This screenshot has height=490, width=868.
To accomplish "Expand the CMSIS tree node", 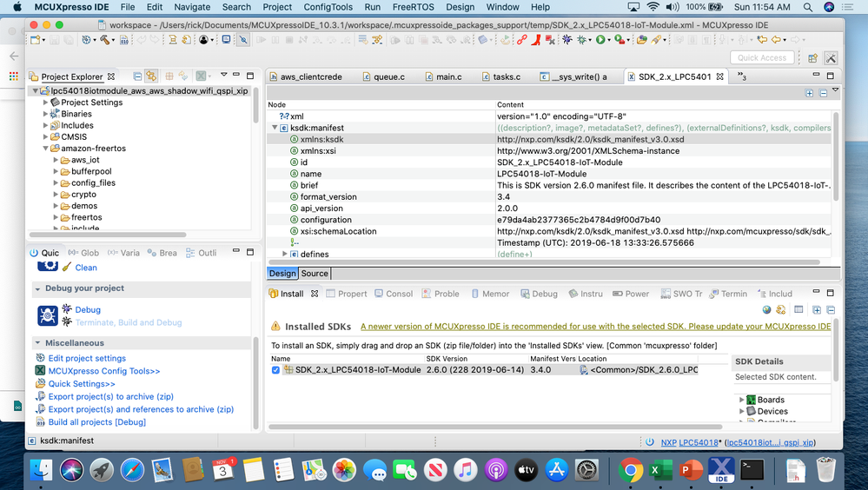I will (x=45, y=136).
